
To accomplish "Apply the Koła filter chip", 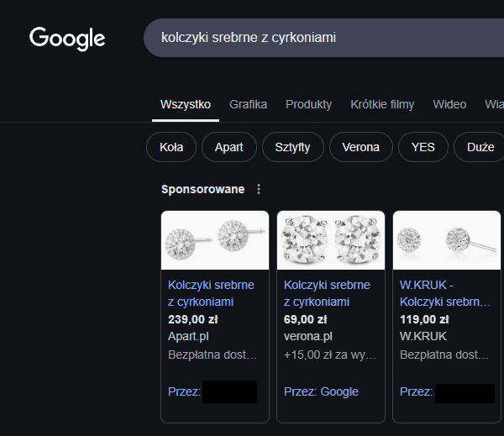I will tap(171, 147).
